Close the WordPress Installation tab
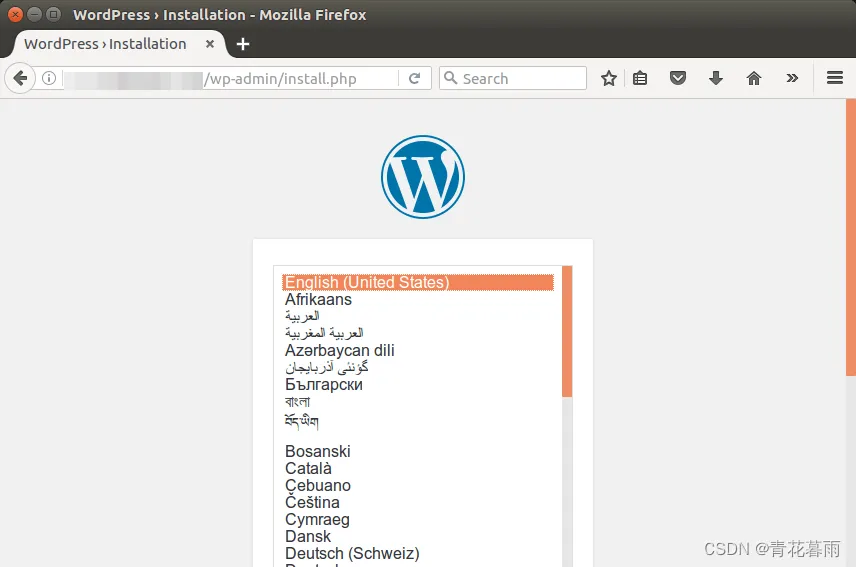Screen dimensions: 856x567 [x=210, y=44]
